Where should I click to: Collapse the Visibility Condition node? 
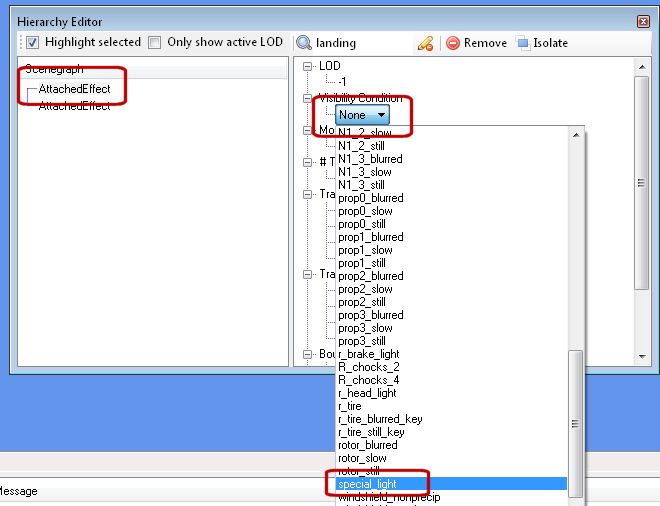pos(308,99)
